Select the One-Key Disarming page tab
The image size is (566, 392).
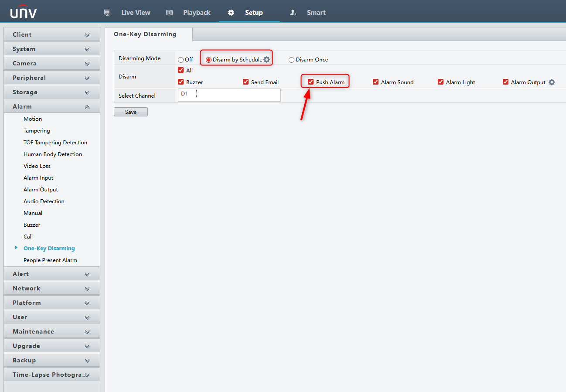[148, 34]
